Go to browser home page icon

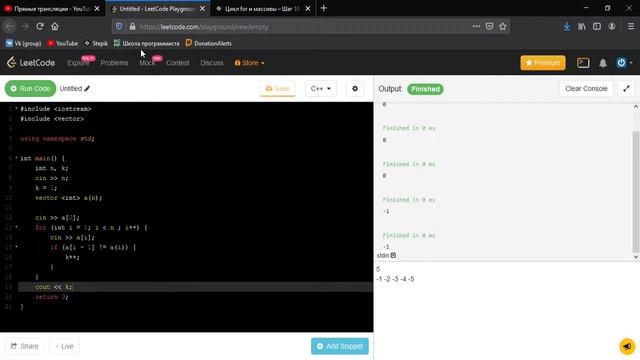[x=55, y=27]
